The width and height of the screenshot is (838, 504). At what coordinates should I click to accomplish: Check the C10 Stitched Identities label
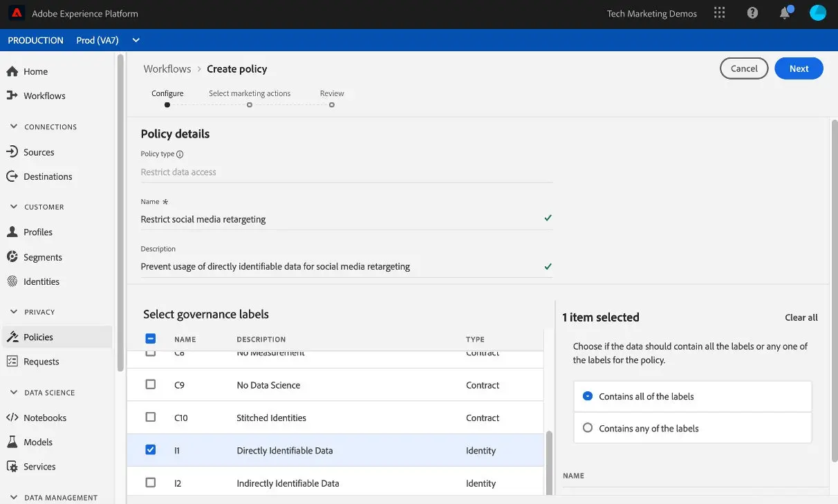[x=150, y=418]
